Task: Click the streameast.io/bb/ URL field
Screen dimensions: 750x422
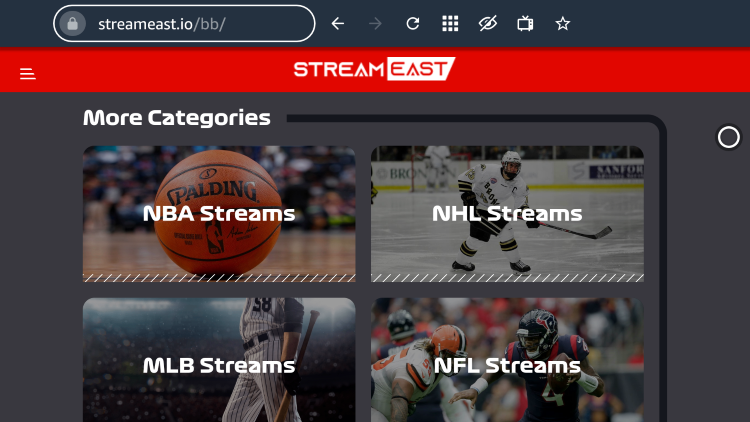Action: (184, 23)
